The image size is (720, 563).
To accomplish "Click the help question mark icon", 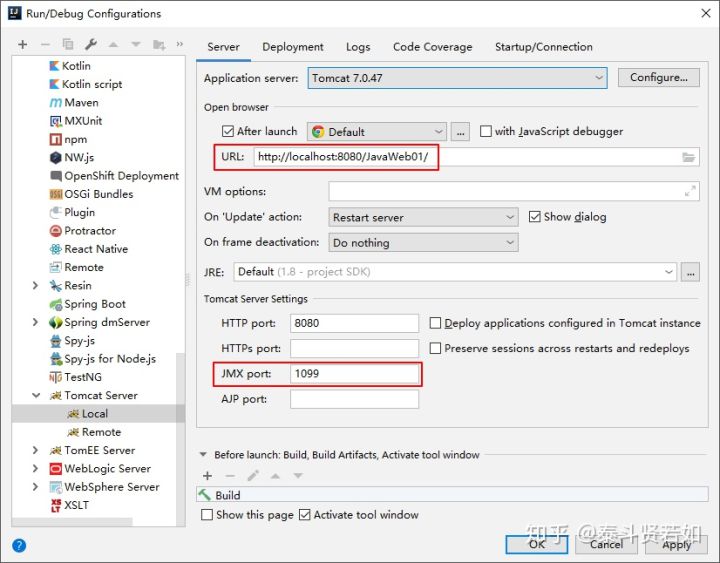I will (19, 545).
